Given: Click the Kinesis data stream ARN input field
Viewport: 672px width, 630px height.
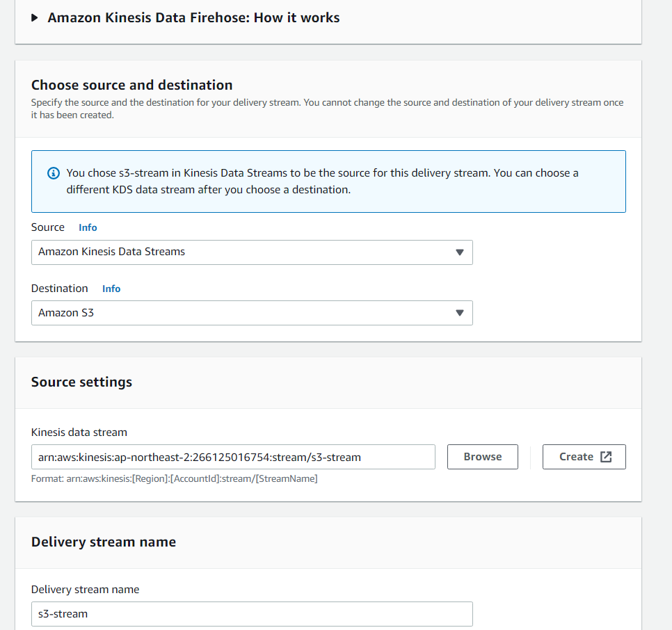Looking at the screenshot, I should (233, 457).
